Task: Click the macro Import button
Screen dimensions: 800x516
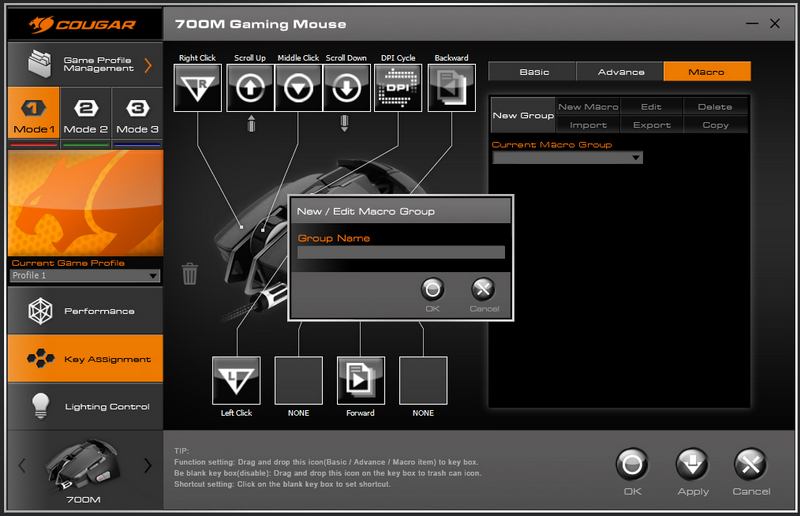Action: [588, 125]
